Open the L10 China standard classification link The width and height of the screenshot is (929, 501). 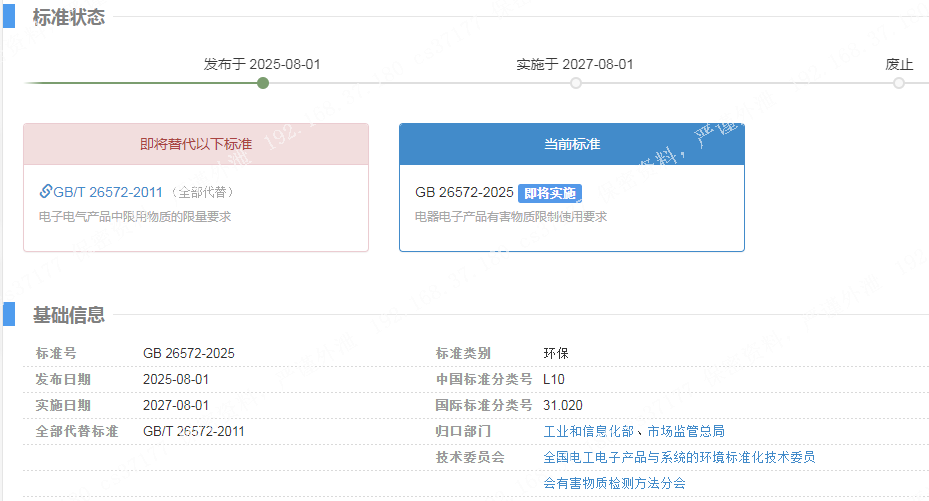553,379
